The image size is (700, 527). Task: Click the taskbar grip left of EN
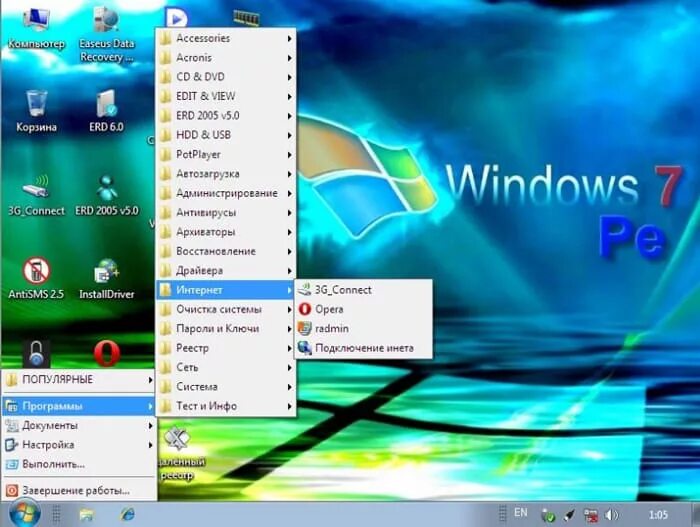(503, 514)
